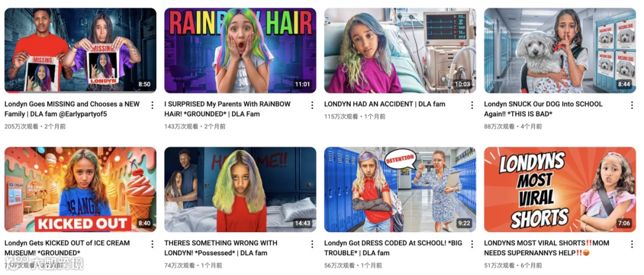The width and height of the screenshot is (644, 275).
Task: Open the DETENTION locker hallway thumbnail
Action: pyautogui.click(x=400, y=189)
